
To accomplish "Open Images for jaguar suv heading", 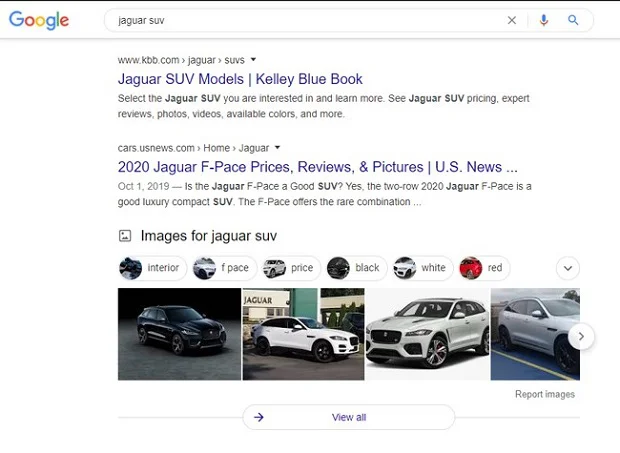I will pyautogui.click(x=208, y=236).
